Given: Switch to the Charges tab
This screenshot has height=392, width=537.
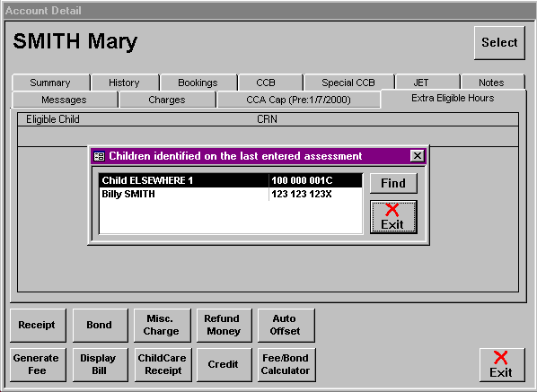Looking at the screenshot, I should coord(167,100).
